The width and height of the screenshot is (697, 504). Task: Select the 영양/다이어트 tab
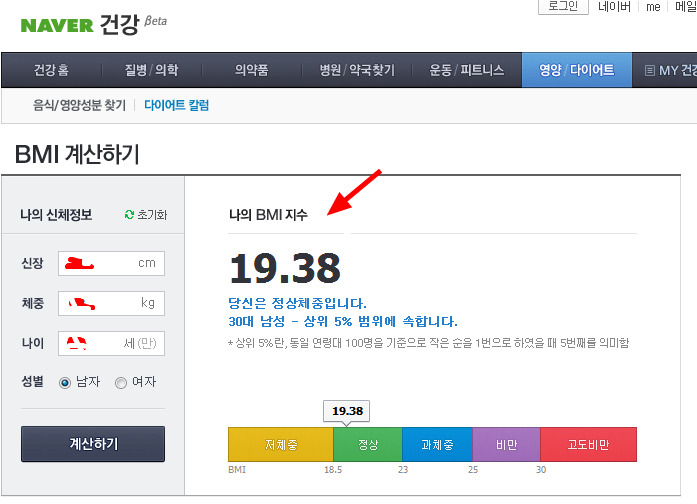[576, 70]
